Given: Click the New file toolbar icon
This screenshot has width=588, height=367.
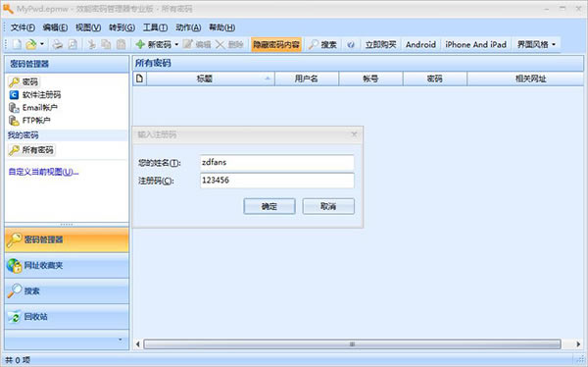Looking at the screenshot, I should 17,45.
